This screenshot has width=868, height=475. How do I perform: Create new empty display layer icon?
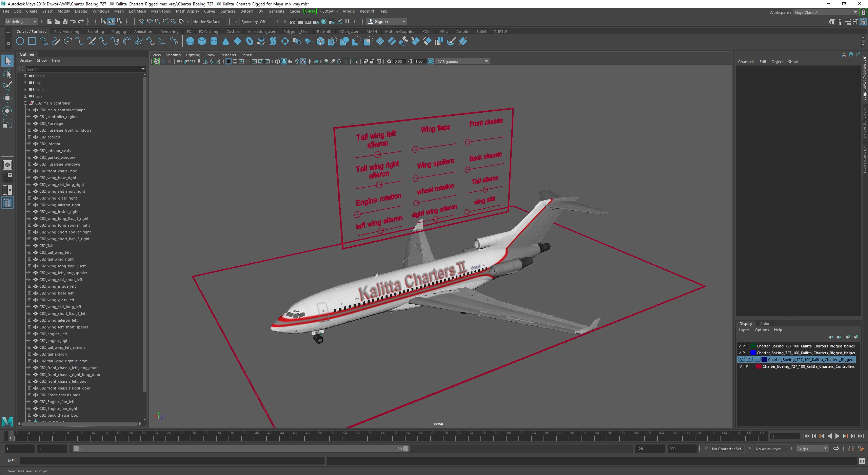point(848,337)
